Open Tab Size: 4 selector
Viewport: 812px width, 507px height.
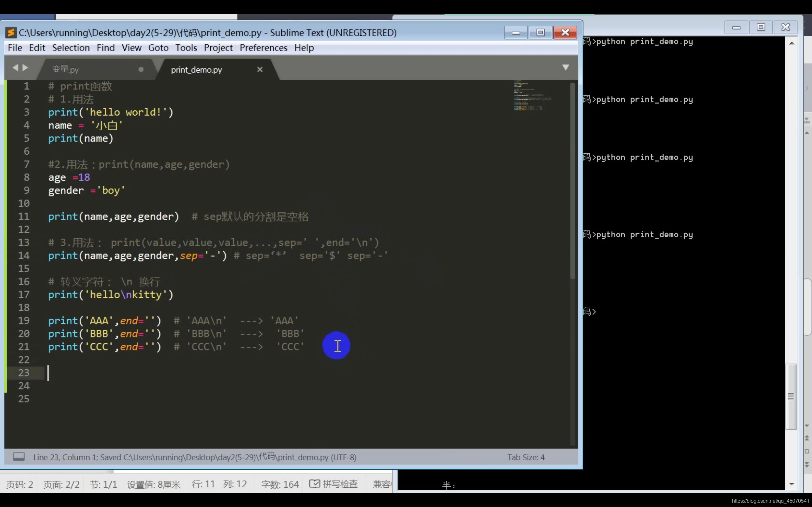click(x=526, y=457)
